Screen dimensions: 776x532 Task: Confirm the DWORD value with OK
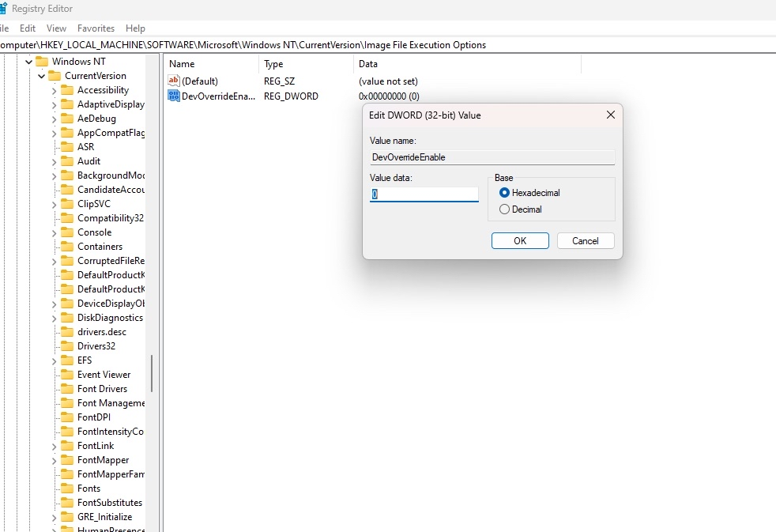(520, 241)
